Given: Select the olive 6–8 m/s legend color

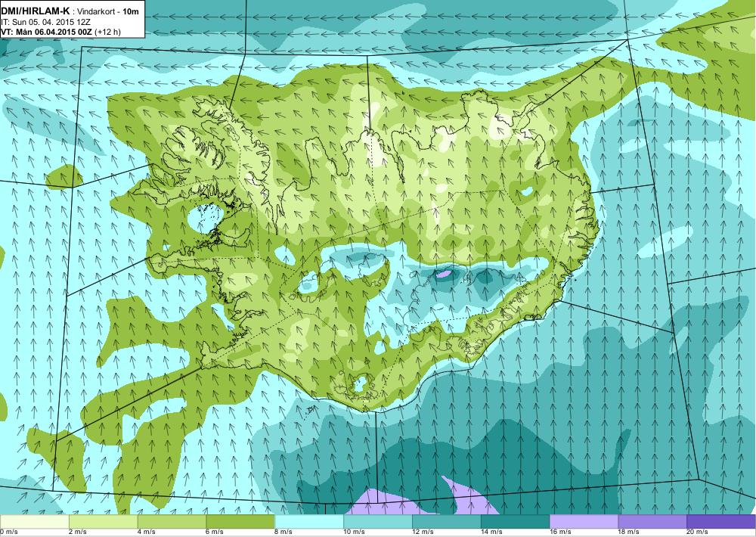Looking at the screenshot, I should click(x=240, y=522).
